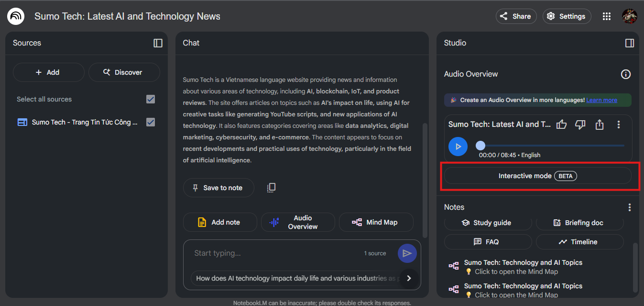
Task: Select suggested question about AI technology impact
Action: click(295, 278)
